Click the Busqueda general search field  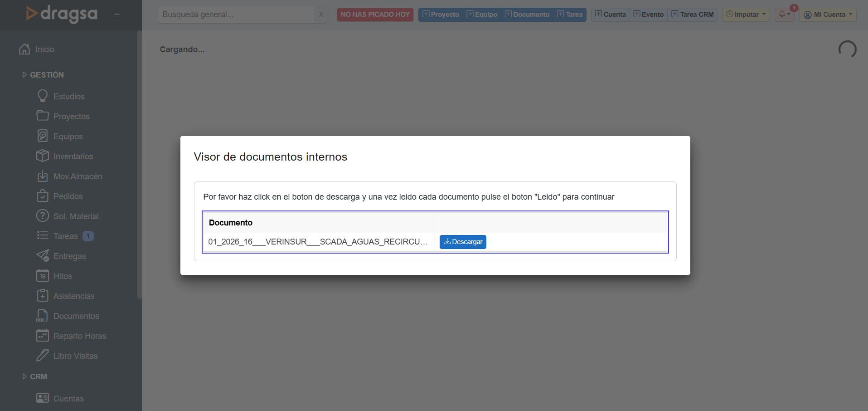click(x=236, y=15)
